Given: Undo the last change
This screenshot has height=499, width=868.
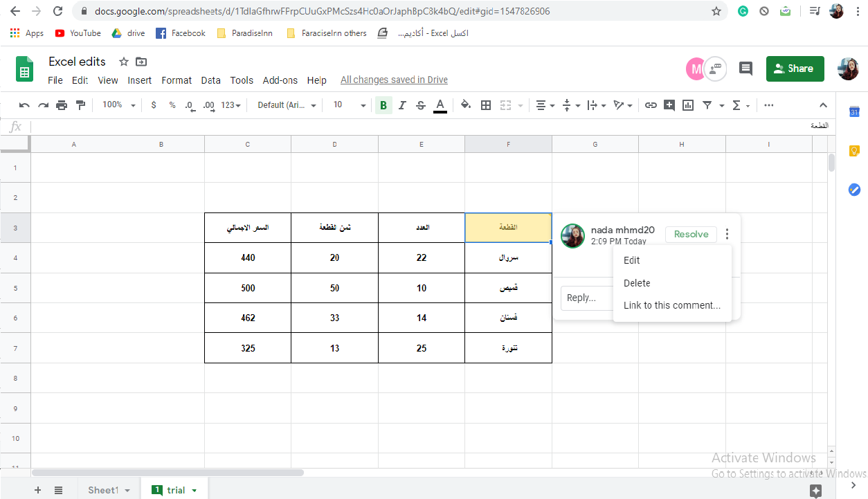Looking at the screenshot, I should (25, 105).
